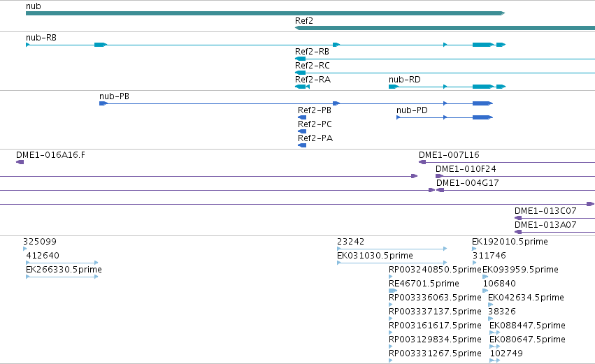
Task: Click the nub-PD protein label
Action: [x=412, y=110]
